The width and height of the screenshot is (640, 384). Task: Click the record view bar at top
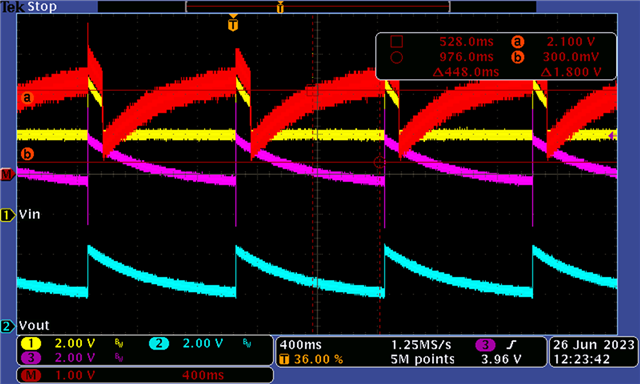click(317, 7)
